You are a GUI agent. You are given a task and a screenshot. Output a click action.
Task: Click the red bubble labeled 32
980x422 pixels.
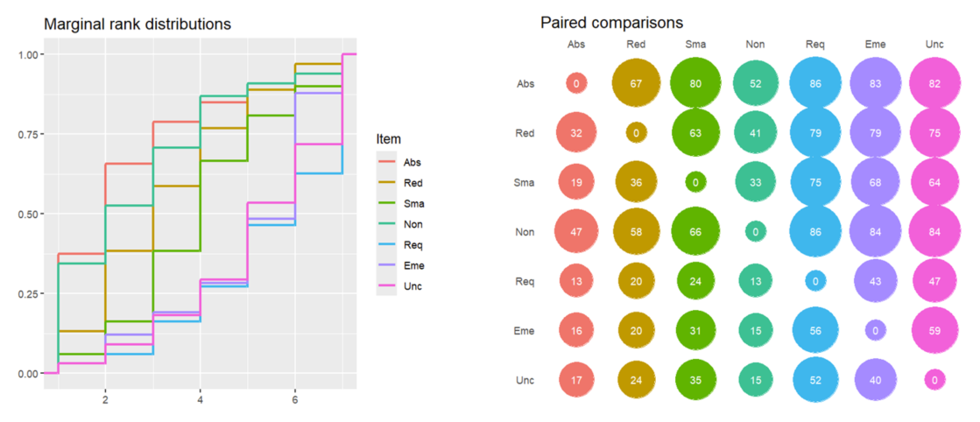576,133
